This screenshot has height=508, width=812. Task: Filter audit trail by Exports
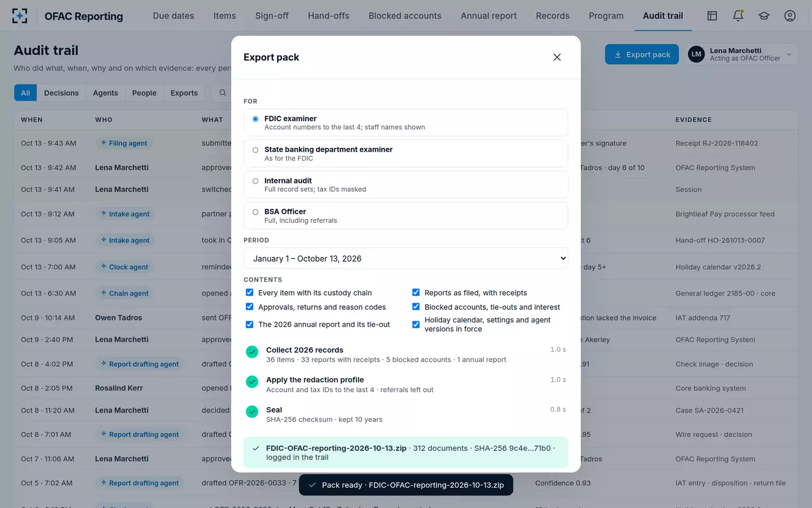click(x=184, y=93)
